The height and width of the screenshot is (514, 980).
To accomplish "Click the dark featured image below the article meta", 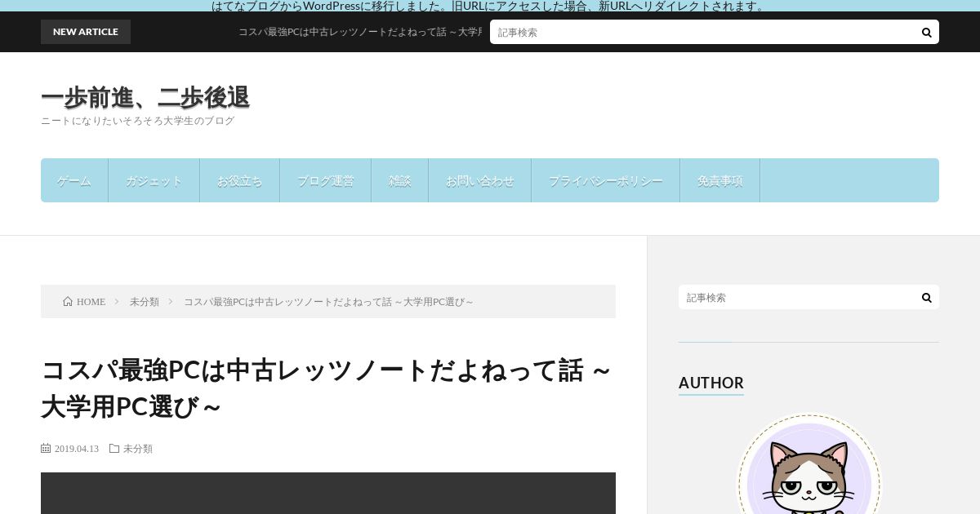I will pyautogui.click(x=328, y=493).
